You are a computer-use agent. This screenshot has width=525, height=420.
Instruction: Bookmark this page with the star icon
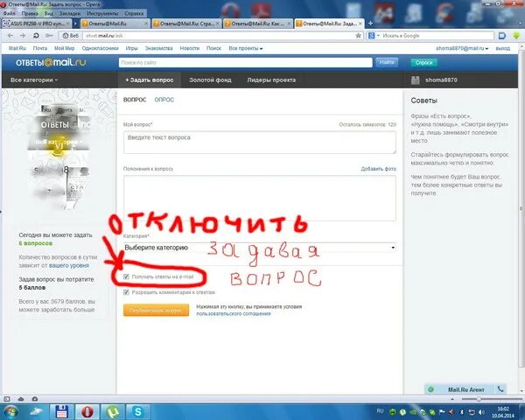(358, 36)
